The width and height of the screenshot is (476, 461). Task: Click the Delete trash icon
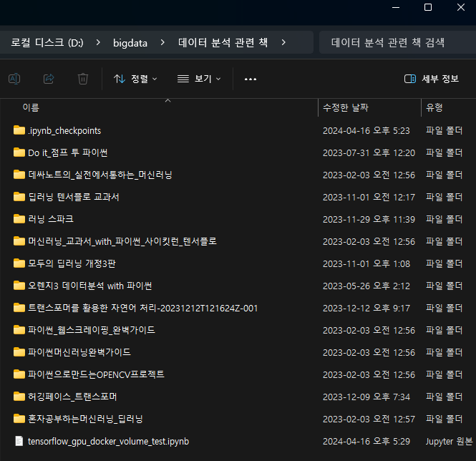coord(83,79)
